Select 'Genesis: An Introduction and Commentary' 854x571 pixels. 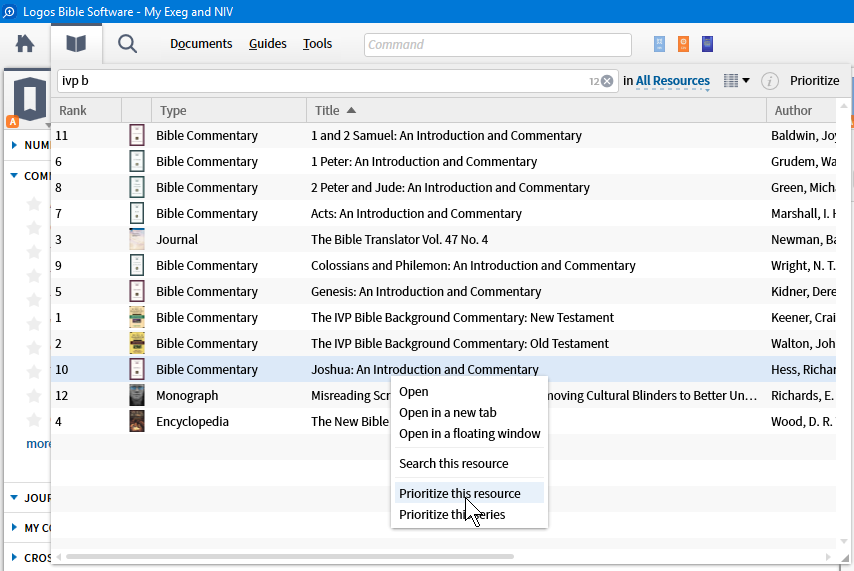426,291
